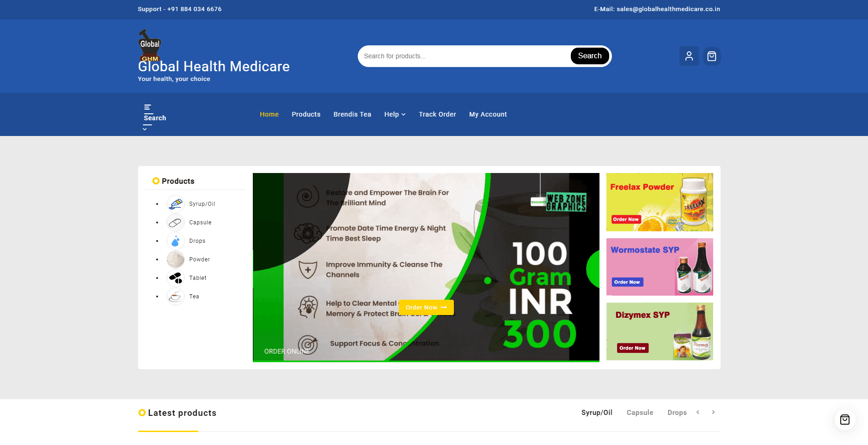Open Brendis Tea menu item
Screen dimensions: 868x445
[x=352, y=114]
